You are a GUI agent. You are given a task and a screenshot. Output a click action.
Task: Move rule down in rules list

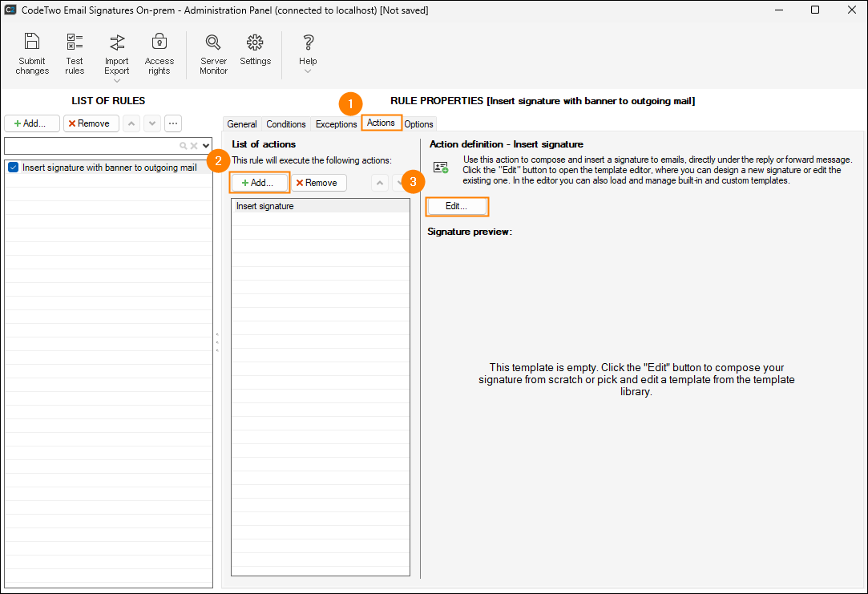click(x=152, y=123)
